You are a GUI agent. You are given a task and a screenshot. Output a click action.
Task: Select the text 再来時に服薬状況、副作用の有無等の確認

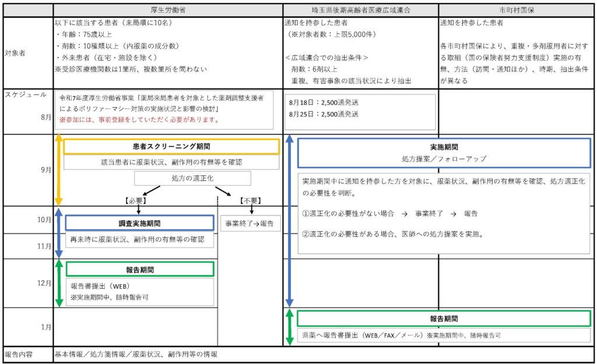pyautogui.click(x=137, y=239)
